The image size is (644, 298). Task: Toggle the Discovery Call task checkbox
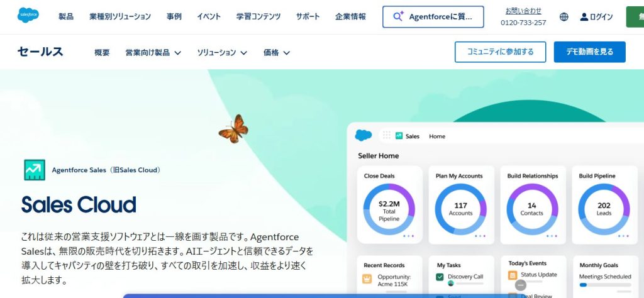[x=440, y=277]
